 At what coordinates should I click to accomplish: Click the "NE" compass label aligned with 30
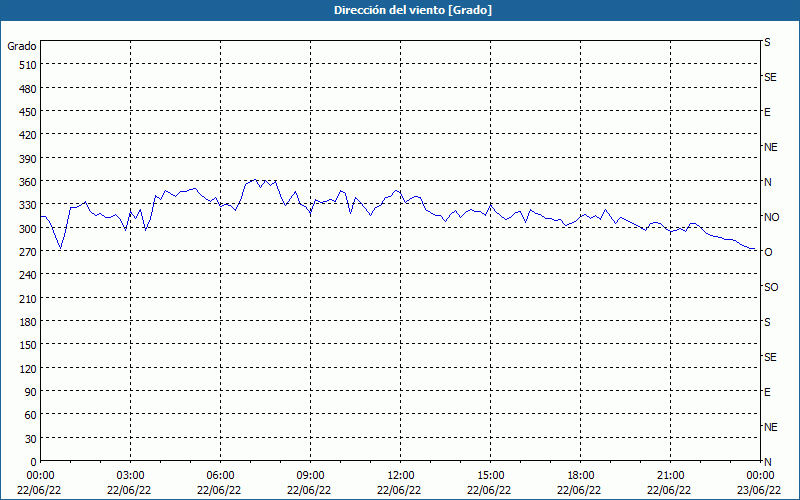tap(770, 427)
